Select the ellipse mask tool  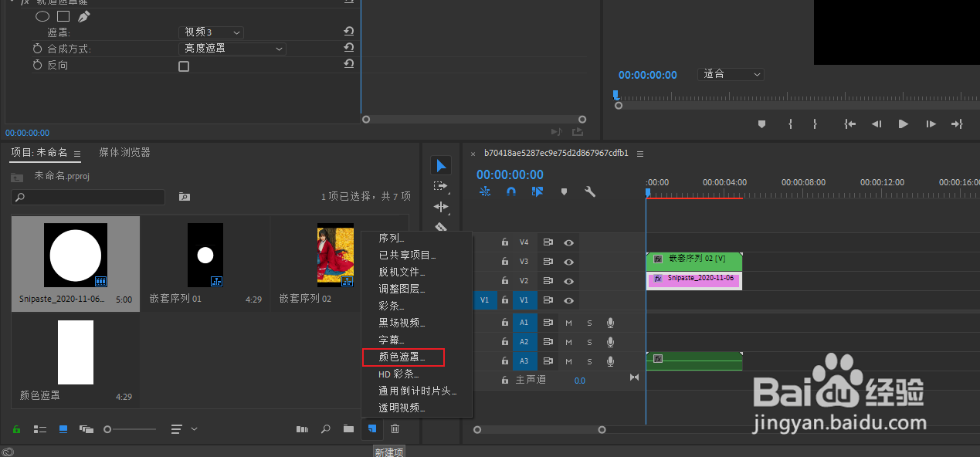click(43, 16)
